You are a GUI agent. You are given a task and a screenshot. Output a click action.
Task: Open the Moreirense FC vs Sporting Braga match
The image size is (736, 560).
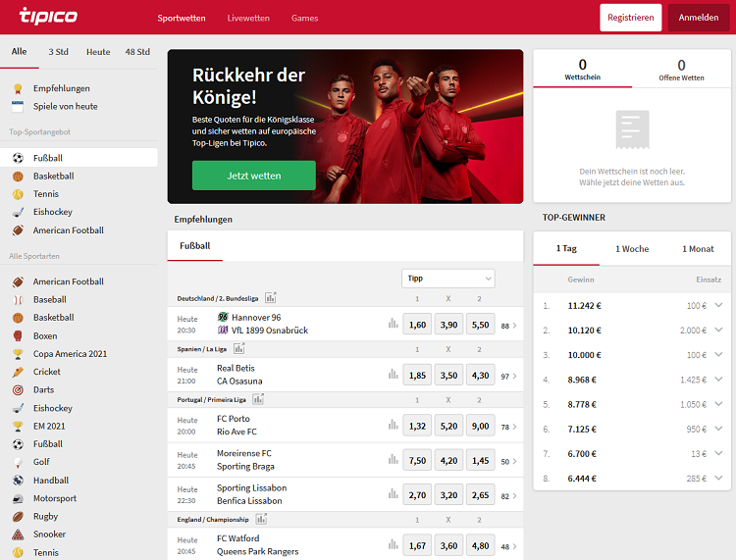coord(245,460)
